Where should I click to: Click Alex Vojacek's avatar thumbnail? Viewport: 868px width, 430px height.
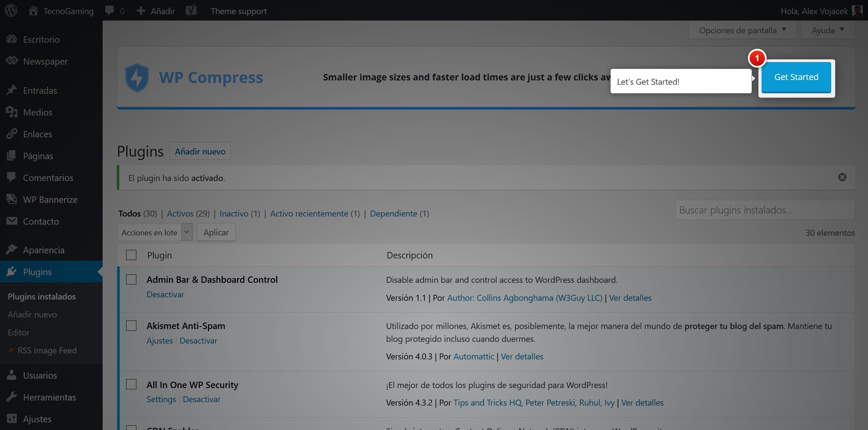[x=857, y=11]
